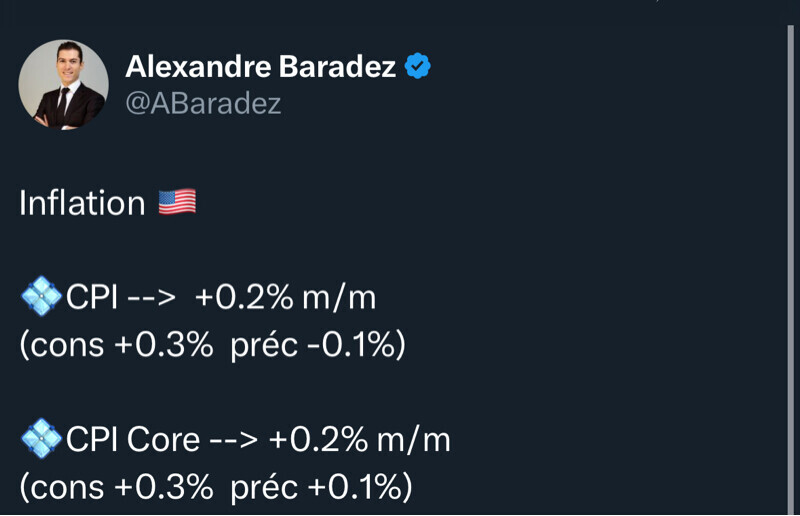Click the +0.2% m/m value for CPI Core
800x516 pixels.
coord(359,439)
